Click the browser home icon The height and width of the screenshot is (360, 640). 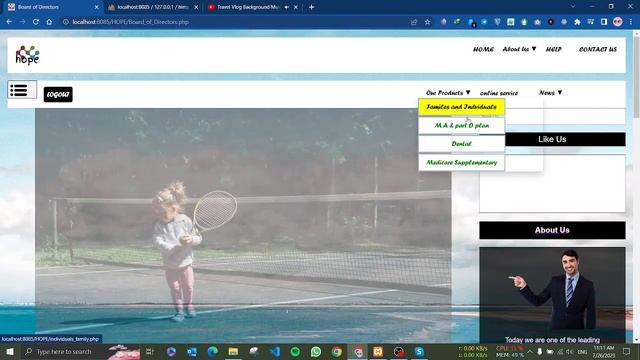pos(49,22)
